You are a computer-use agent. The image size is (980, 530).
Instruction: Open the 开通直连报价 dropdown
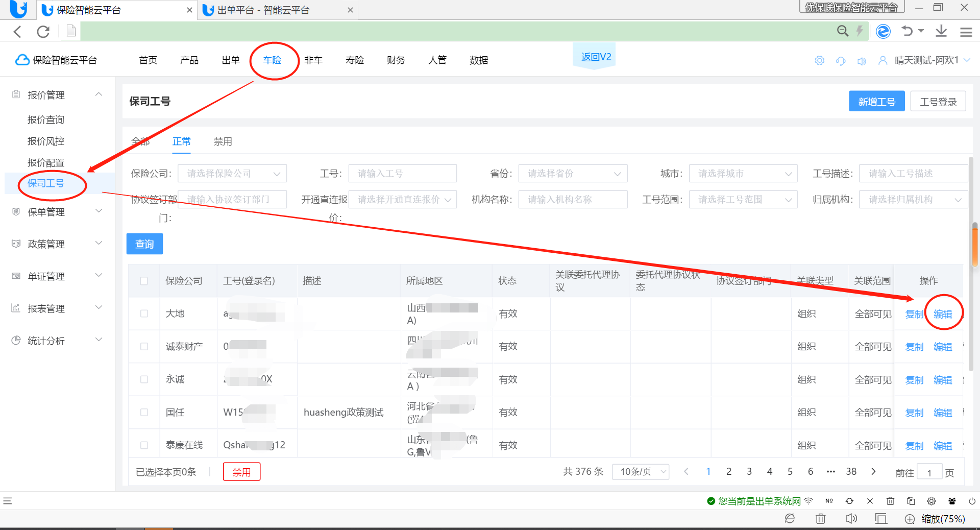403,199
